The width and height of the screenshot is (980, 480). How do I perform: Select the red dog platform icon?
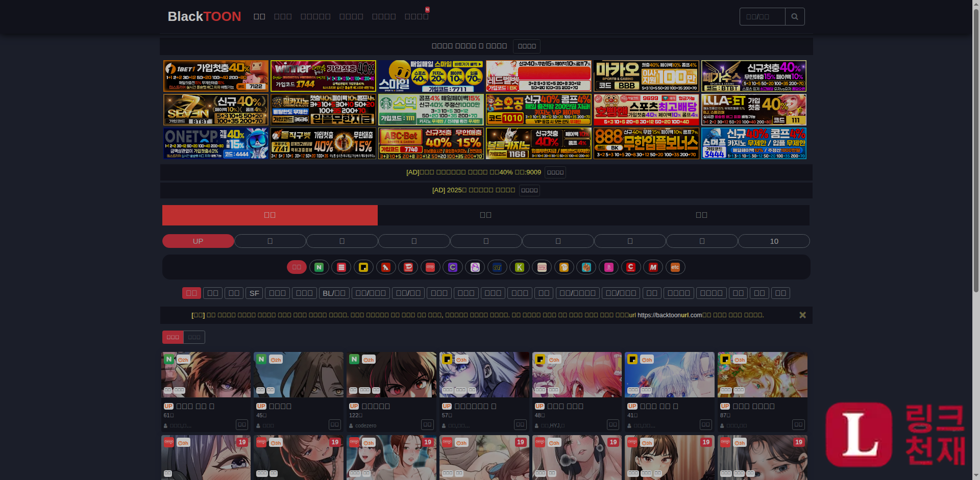tap(386, 267)
